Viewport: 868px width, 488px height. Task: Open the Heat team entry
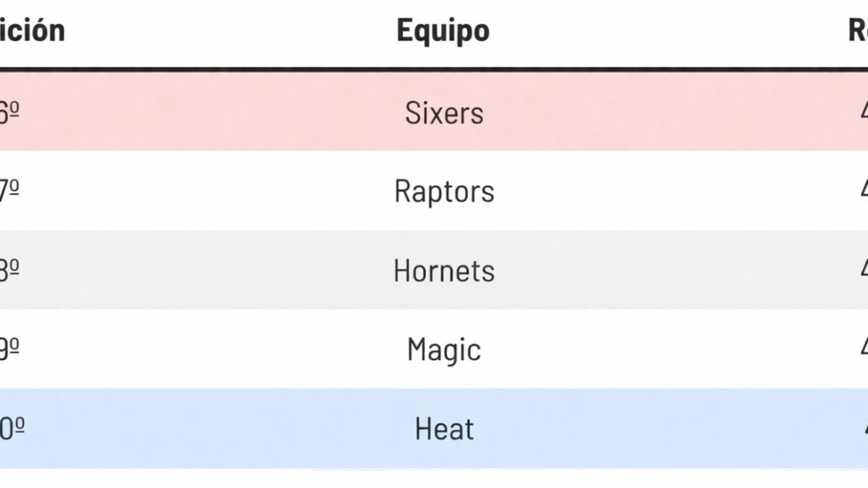444,429
